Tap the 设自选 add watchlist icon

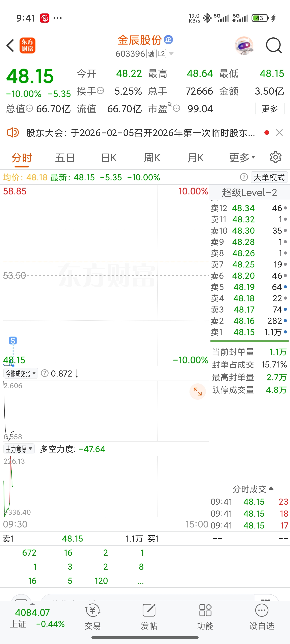pyautogui.click(x=262, y=616)
